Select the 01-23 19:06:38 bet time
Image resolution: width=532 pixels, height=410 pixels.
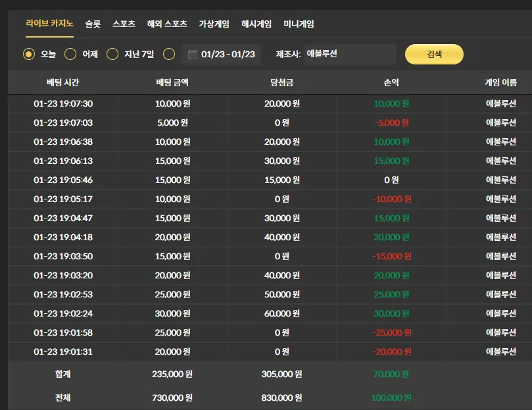pyautogui.click(x=63, y=141)
